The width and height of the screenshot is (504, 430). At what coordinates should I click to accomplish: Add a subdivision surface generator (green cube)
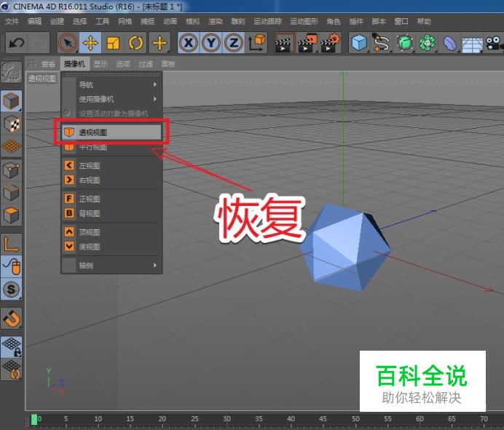pyautogui.click(x=405, y=43)
